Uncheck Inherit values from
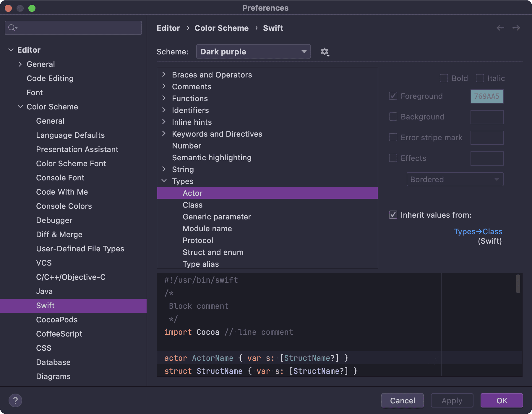532x414 pixels. [x=393, y=215]
